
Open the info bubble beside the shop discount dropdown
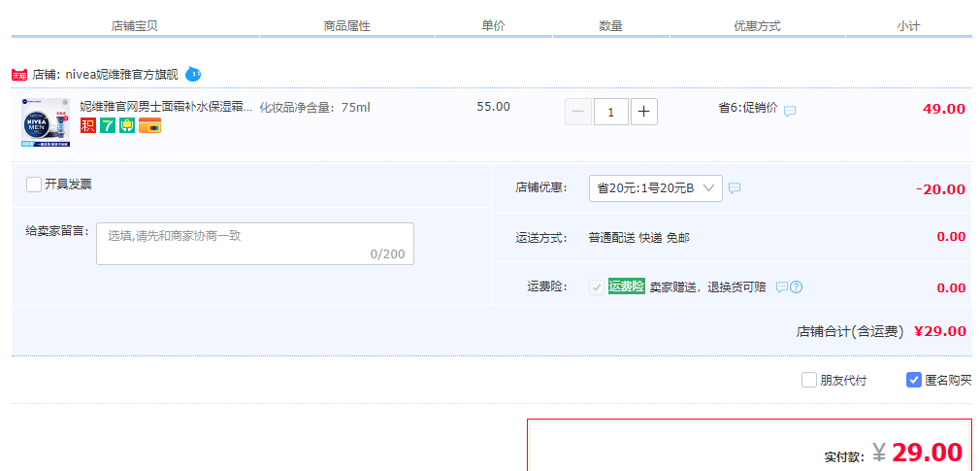click(735, 187)
